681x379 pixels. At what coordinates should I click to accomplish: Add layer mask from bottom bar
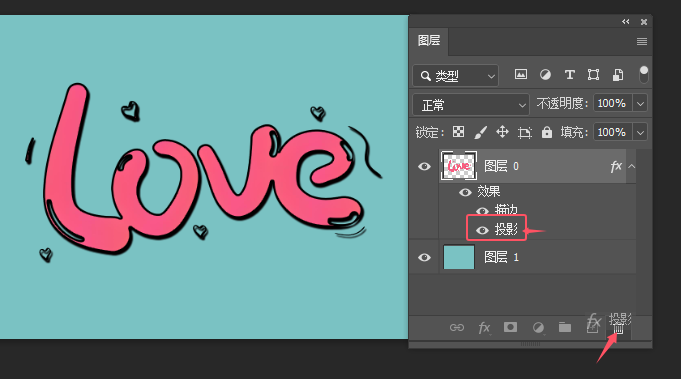coord(510,327)
